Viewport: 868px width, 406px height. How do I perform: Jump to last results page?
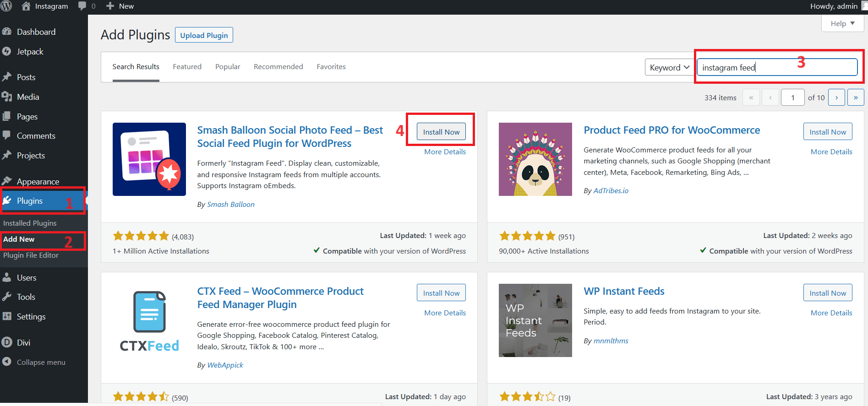(x=856, y=97)
